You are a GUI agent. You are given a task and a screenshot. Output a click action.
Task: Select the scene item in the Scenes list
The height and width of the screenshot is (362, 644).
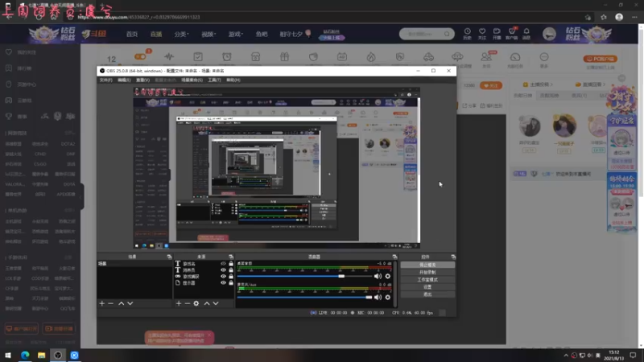[x=134, y=264]
